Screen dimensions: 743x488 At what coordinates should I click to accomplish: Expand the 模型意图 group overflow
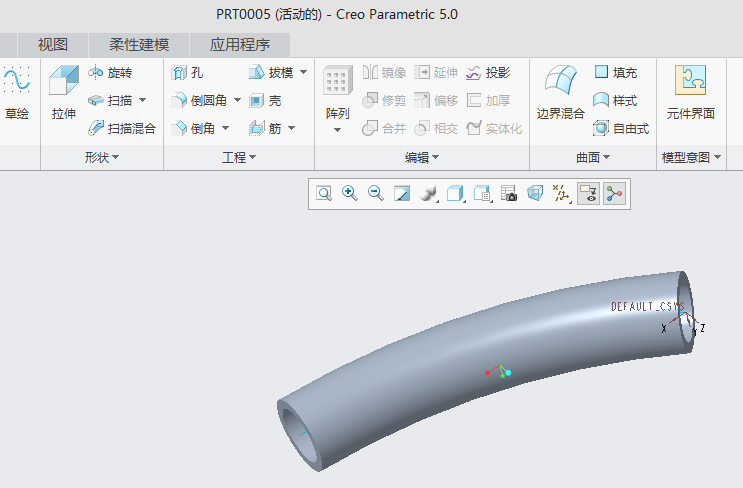[x=691, y=157]
